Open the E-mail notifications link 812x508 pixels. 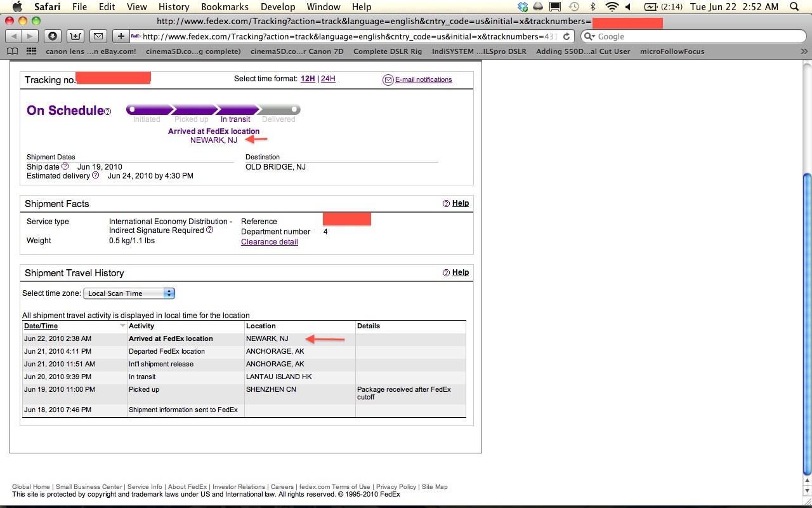[424, 79]
